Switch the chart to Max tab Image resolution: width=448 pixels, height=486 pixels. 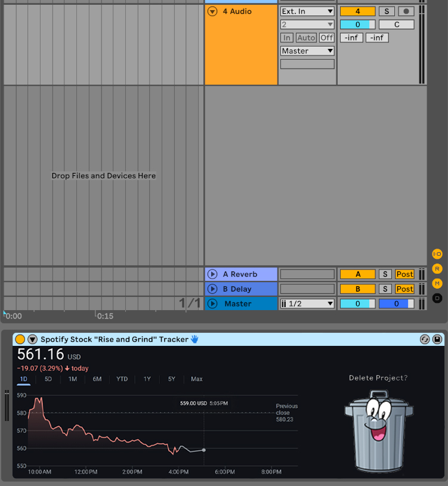click(197, 379)
